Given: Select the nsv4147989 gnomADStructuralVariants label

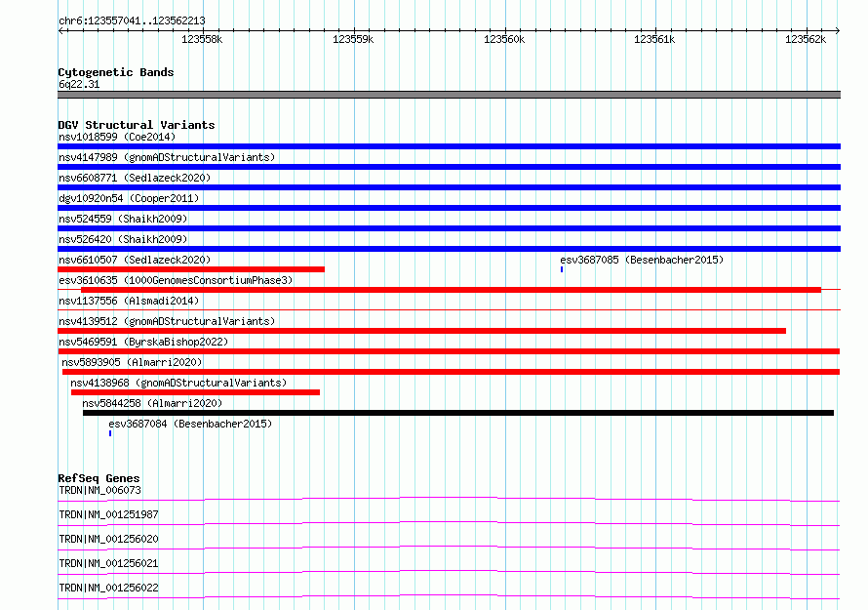Looking at the screenshot, I should [167, 157].
